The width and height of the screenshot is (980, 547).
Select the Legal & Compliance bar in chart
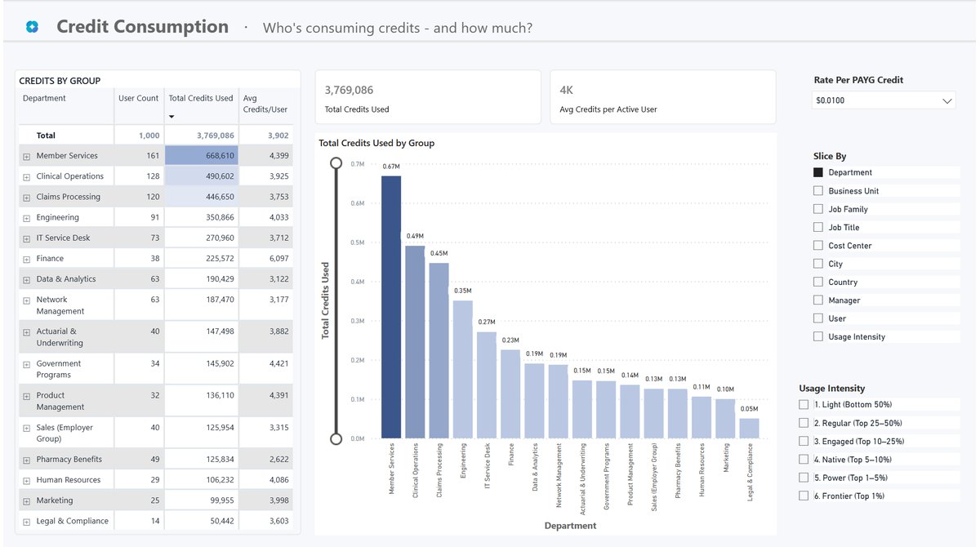749,429
